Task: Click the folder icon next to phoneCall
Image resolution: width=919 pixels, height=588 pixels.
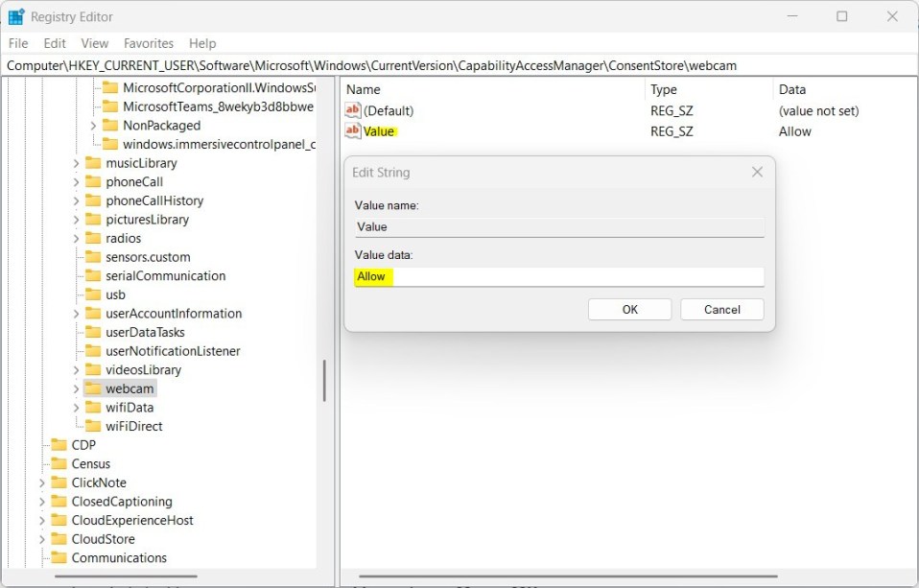Action: 93,181
